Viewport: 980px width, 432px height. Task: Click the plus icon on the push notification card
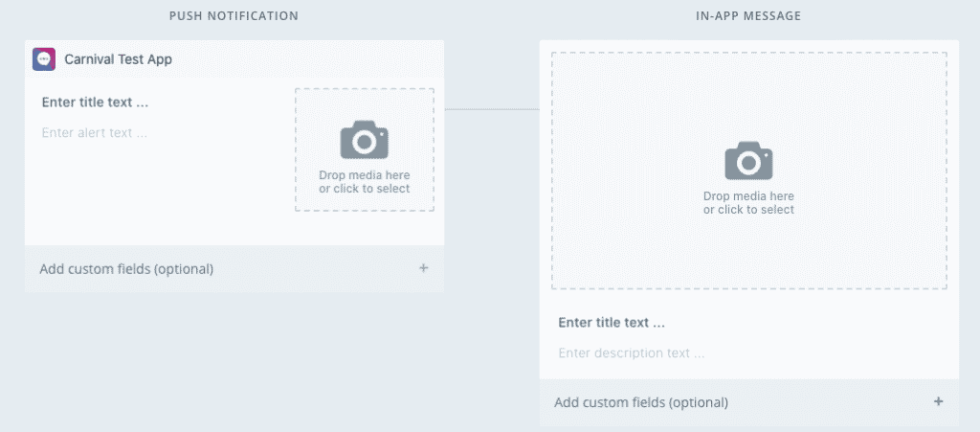tap(424, 268)
